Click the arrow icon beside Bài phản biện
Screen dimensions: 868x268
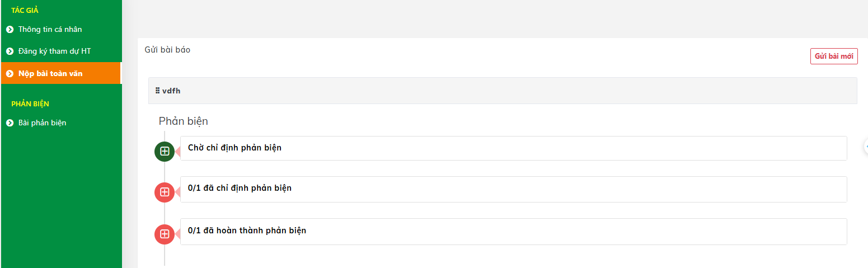click(x=10, y=123)
